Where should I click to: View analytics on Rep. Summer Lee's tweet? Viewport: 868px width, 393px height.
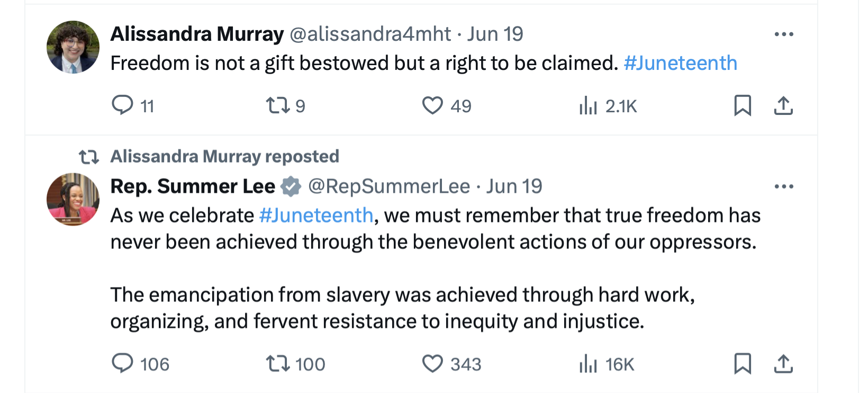click(588, 364)
